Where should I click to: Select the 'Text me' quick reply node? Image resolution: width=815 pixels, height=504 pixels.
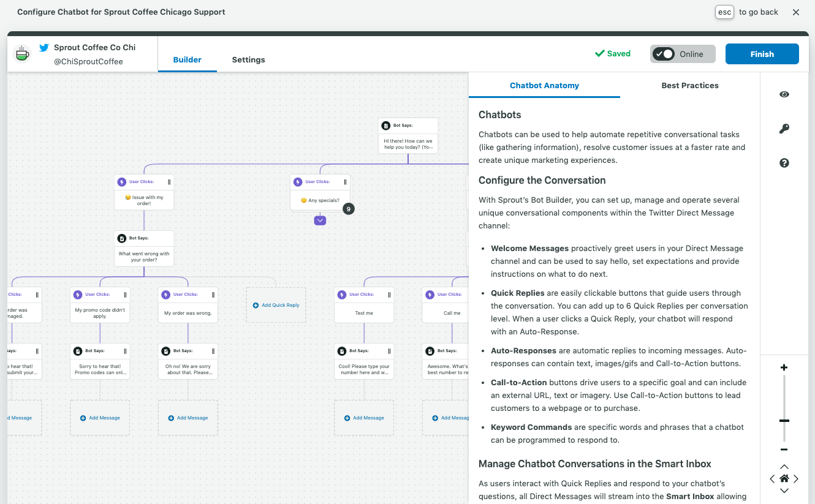(364, 305)
